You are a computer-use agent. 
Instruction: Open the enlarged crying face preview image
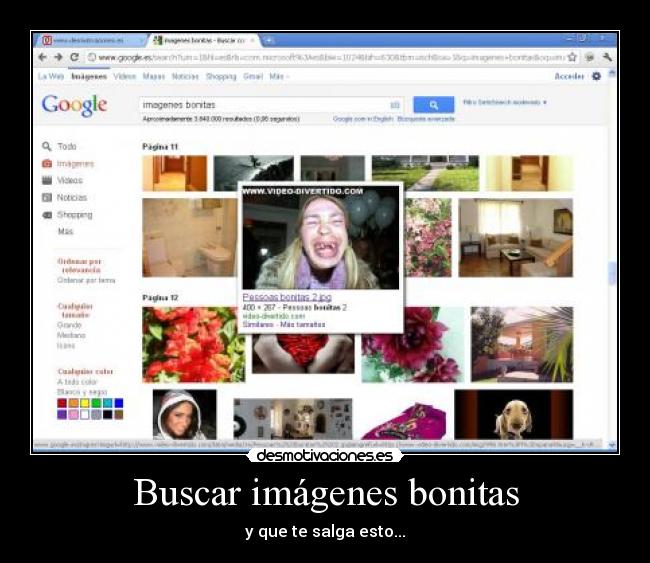click(320, 237)
